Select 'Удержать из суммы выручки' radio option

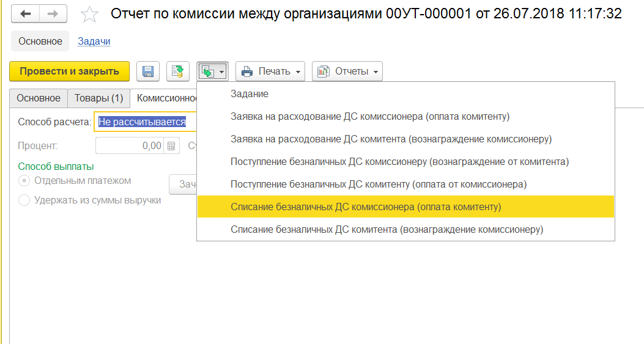point(24,200)
